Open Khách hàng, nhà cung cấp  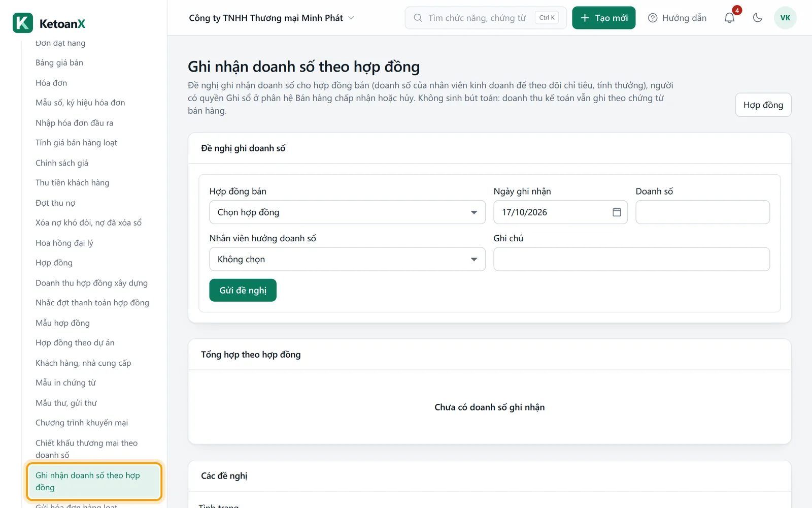83,363
